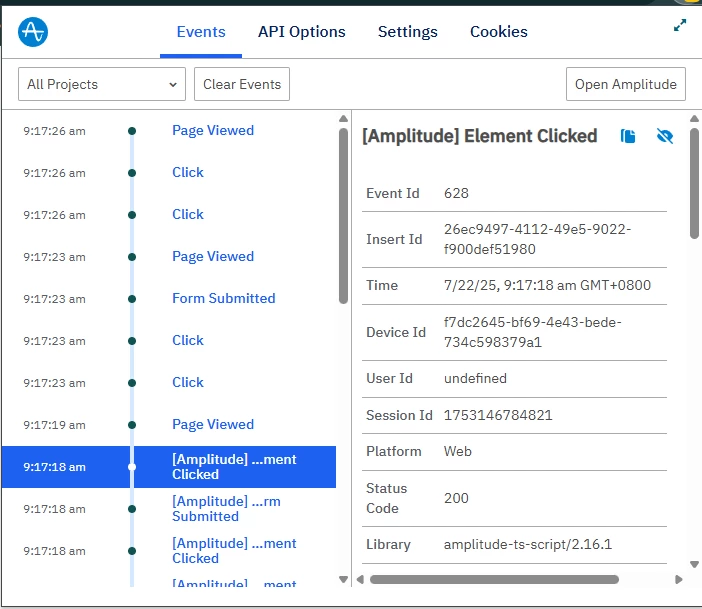702x609 pixels.
Task: Click the Amplitude logo icon
Action: click(33, 32)
